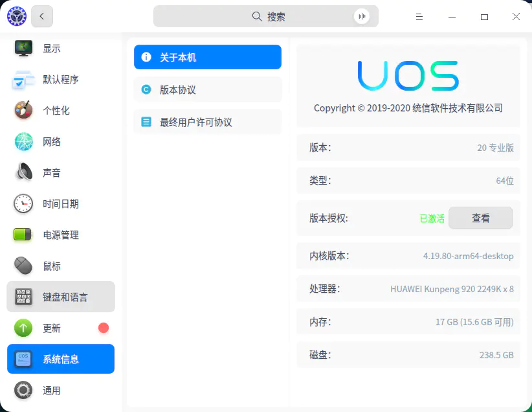Open the Time and Date clock icon

(x=23, y=203)
